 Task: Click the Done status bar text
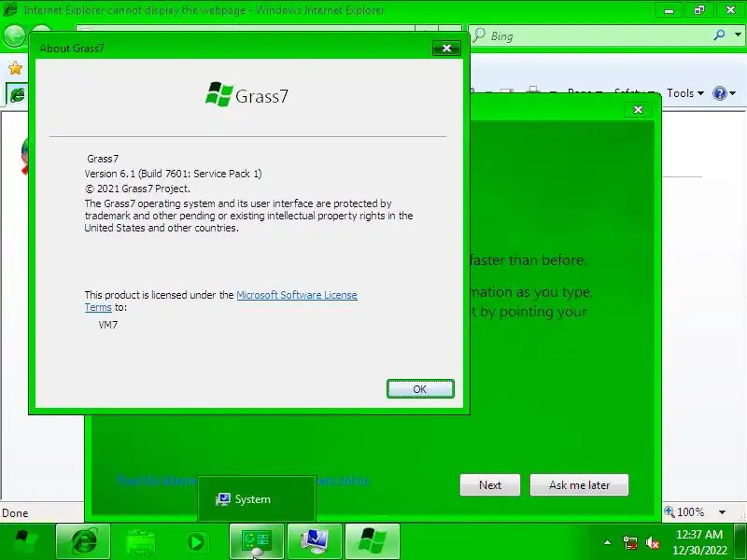[x=15, y=513]
